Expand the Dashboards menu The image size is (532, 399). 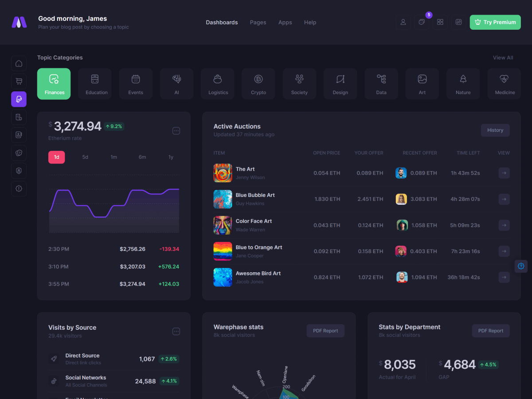(222, 22)
